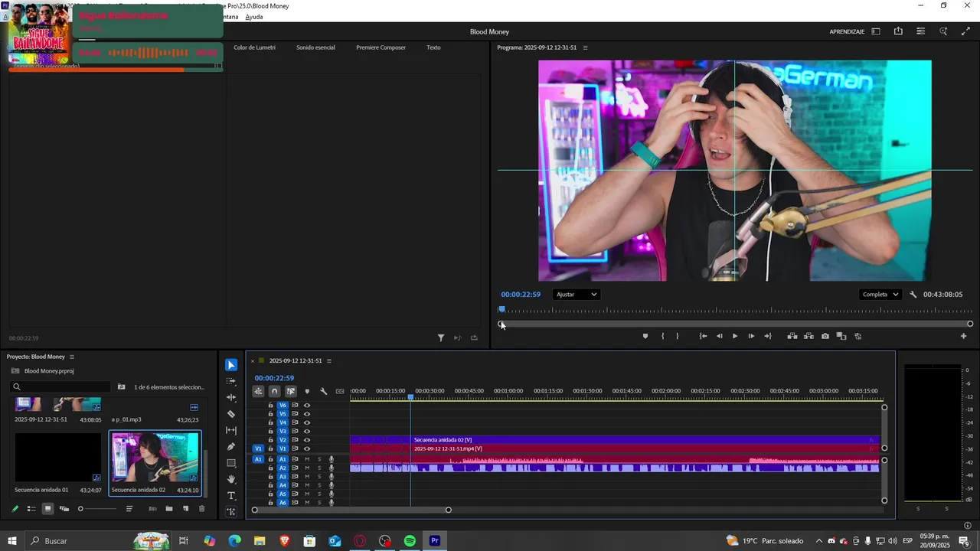Open timeline display settings wrench
980x551 pixels.
click(323, 391)
